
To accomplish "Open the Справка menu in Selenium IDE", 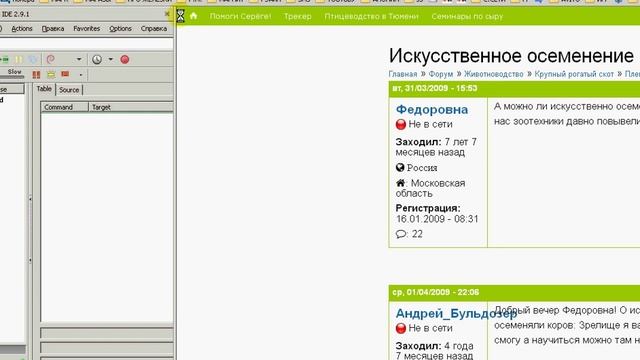I will click(x=154, y=29).
